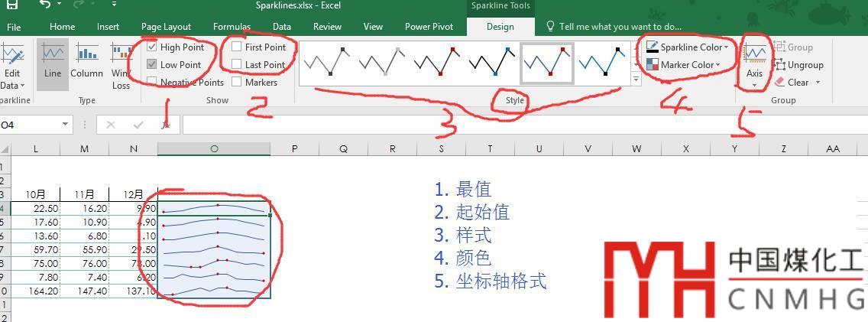Enable the First Point checkbox
The width and height of the screenshot is (868, 322).
tap(237, 47)
